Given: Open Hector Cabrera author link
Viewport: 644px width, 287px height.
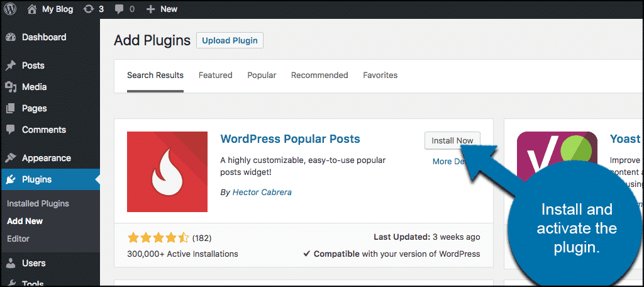Looking at the screenshot, I should click(x=262, y=193).
